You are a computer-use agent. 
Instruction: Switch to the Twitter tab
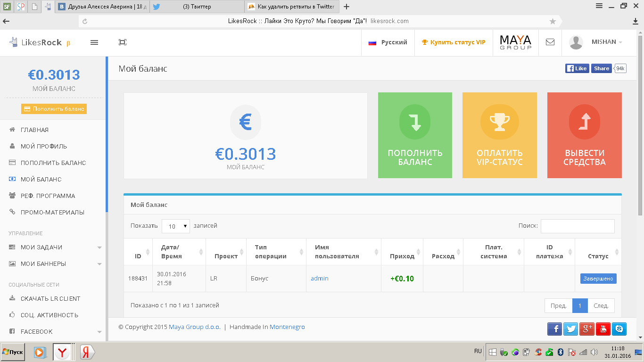pos(197,7)
